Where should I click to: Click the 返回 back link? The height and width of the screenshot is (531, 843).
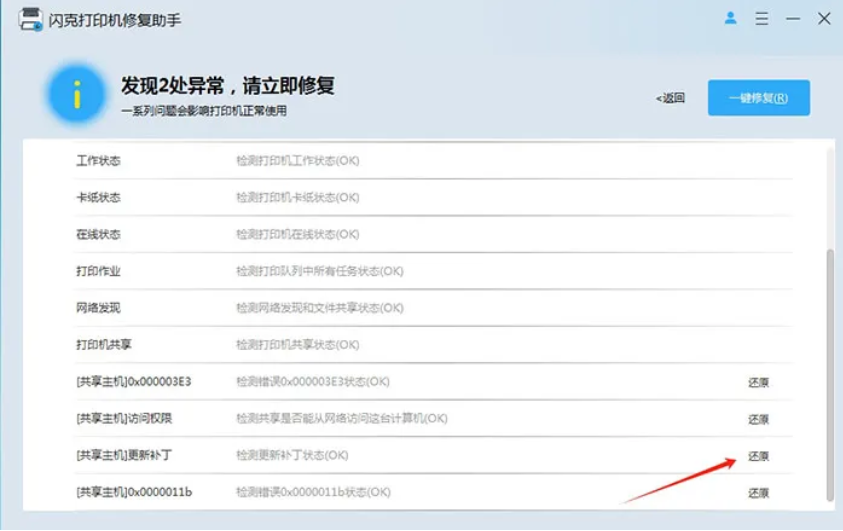click(x=670, y=98)
